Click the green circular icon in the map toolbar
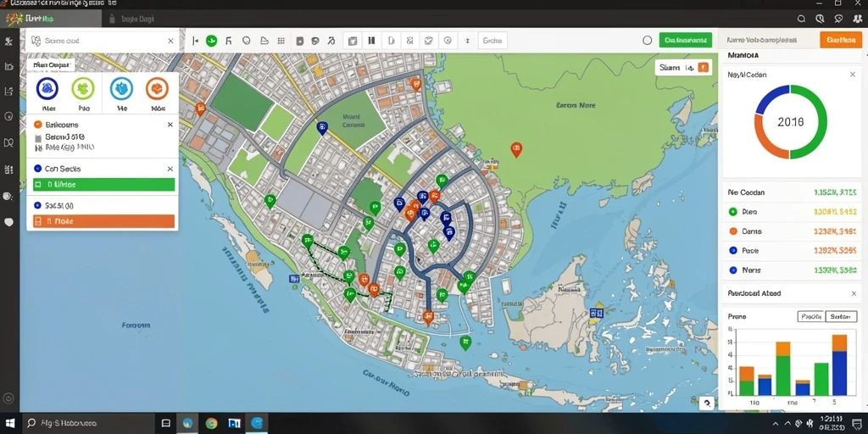The height and width of the screenshot is (434, 868). point(211,41)
